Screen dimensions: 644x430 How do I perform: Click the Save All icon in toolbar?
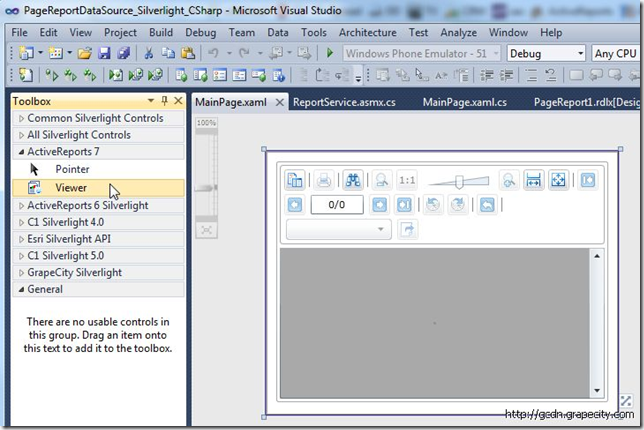[122, 53]
